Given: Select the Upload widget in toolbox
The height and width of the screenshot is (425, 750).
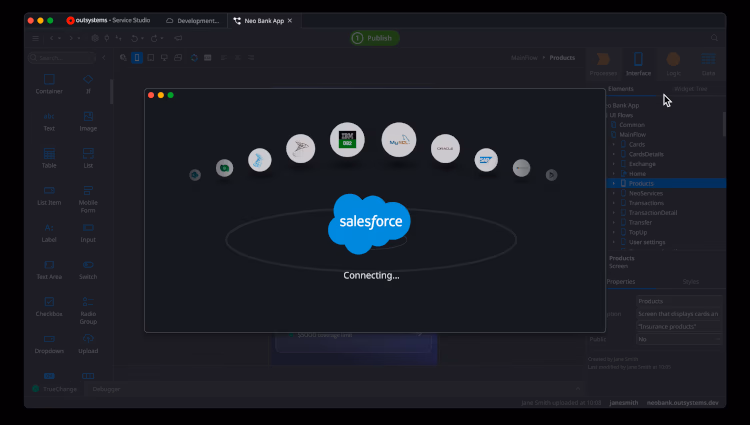Looking at the screenshot, I should (88, 344).
